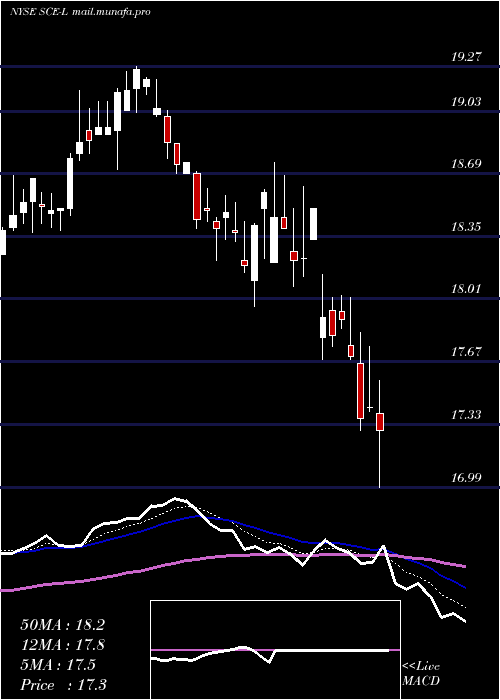
Task: Select the 17.33 price level label
Action: click(x=466, y=415)
